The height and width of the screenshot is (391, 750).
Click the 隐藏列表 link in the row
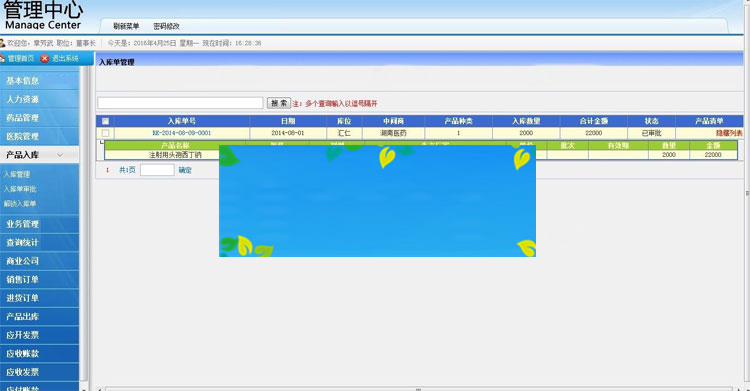(729, 133)
